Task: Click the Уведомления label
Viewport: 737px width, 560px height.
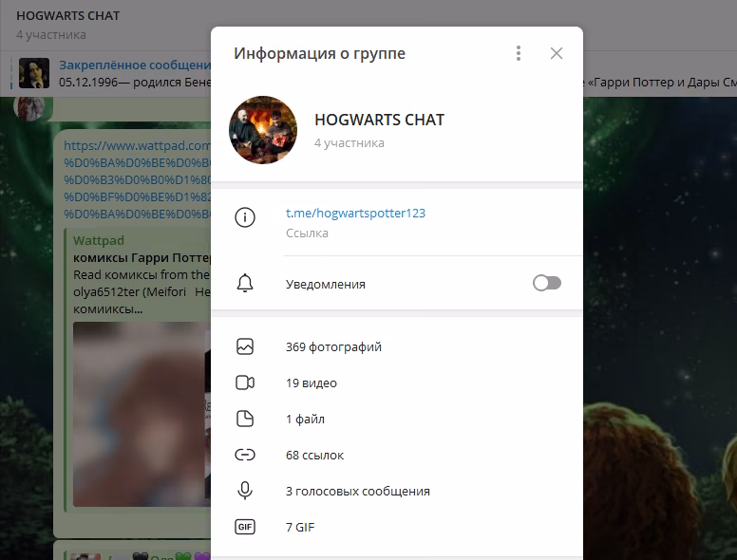Action: [325, 284]
